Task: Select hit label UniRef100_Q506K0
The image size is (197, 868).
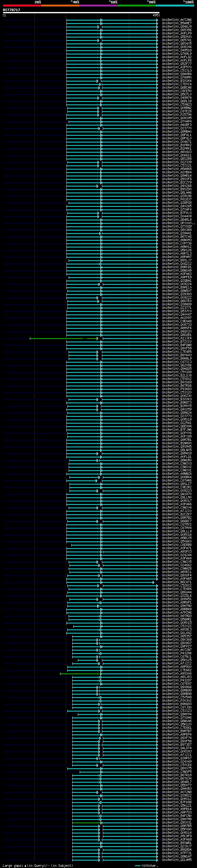Action: (x=177, y=542)
